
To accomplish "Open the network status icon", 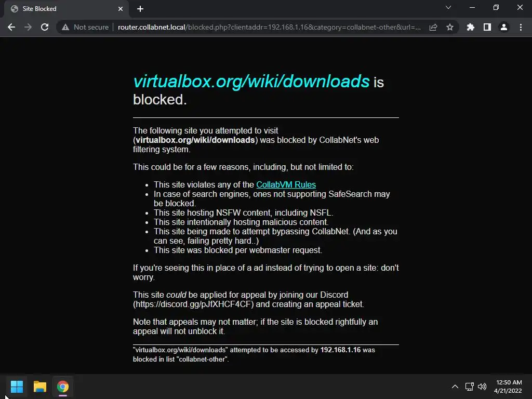I will click(469, 387).
